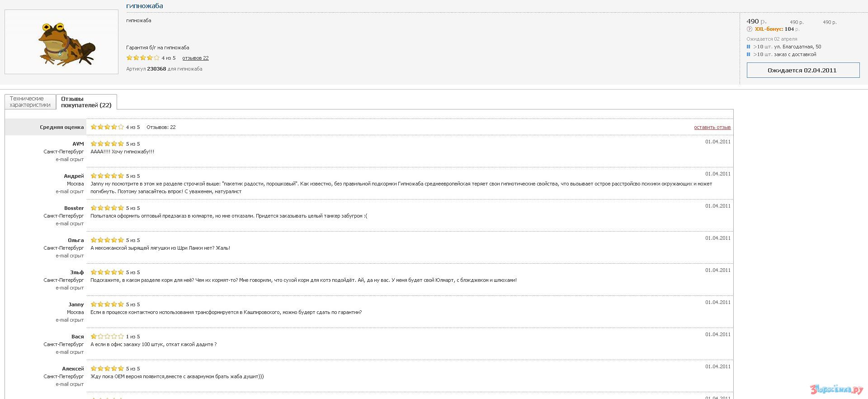The width and height of the screenshot is (868, 399).
Task: Click the one-star rating in Вася's review
Action: click(107, 337)
